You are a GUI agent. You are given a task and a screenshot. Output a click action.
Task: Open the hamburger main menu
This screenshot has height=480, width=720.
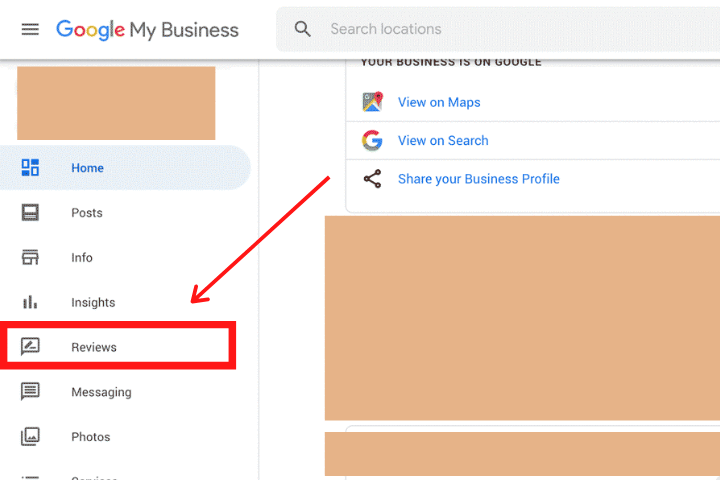tap(30, 29)
